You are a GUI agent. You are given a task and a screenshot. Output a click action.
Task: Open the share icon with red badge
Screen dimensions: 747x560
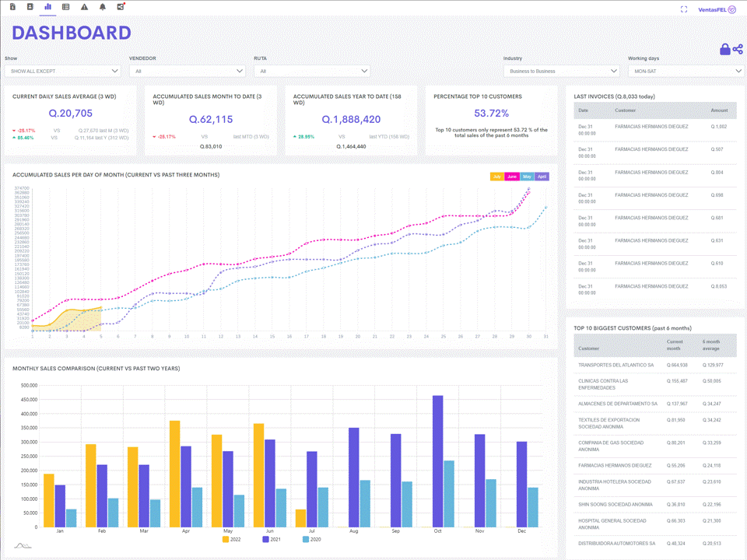pyautogui.click(x=121, y=7)
